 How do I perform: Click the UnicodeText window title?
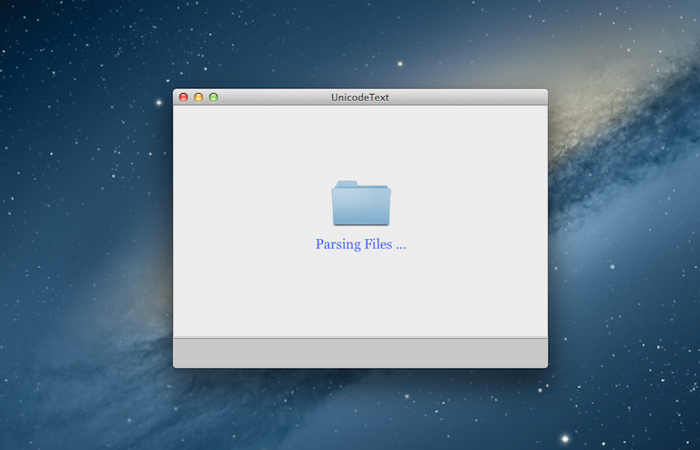tap(360, 97)
